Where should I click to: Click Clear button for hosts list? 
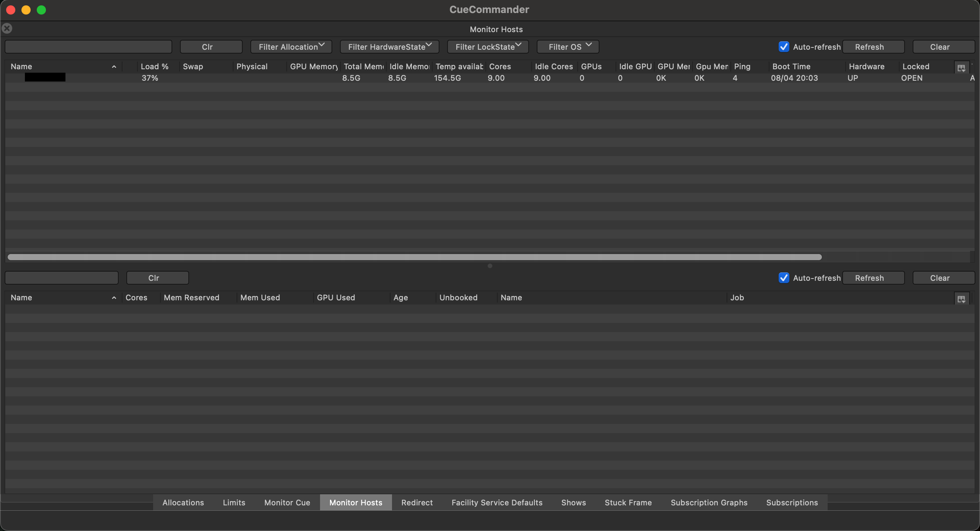pyautogui.click(x=943, y=47)
